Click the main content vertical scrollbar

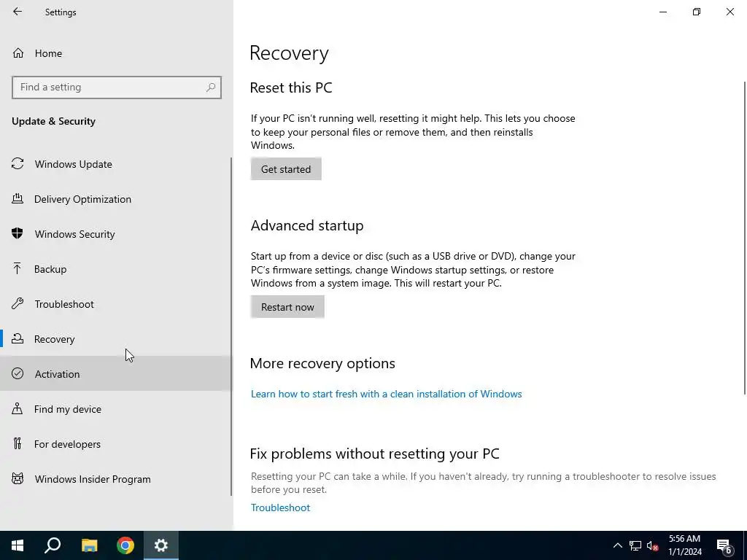click(745, 238)
